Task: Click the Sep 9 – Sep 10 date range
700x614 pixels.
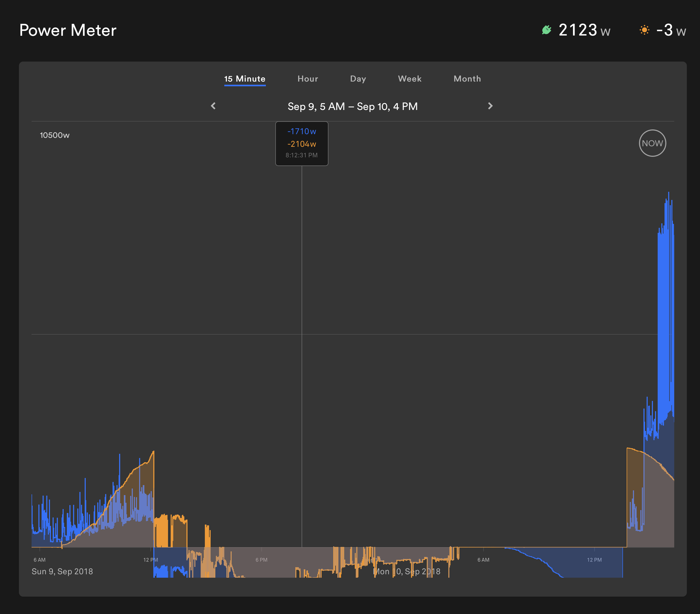Action: [352, 107]
